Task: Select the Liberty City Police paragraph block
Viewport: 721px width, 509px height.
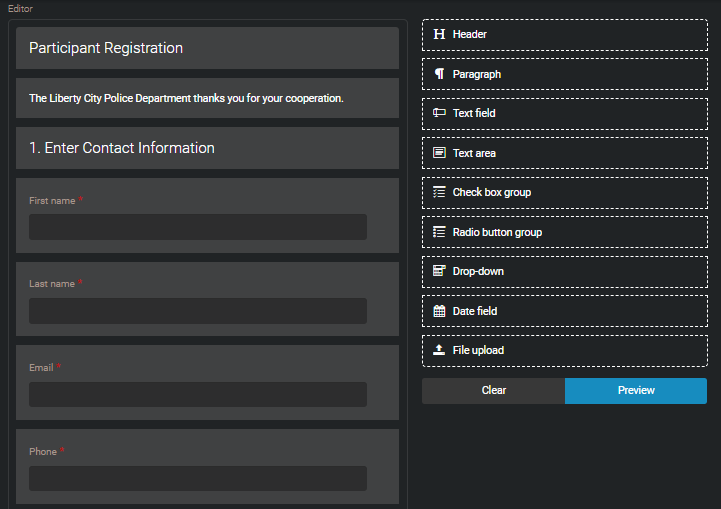Action: [207, 98]
